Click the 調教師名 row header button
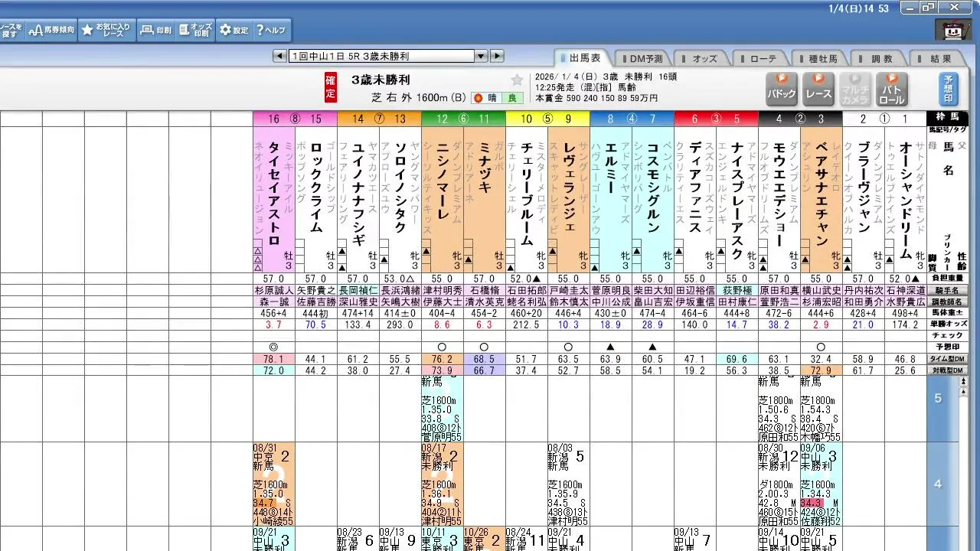 [x=948, y=302]
